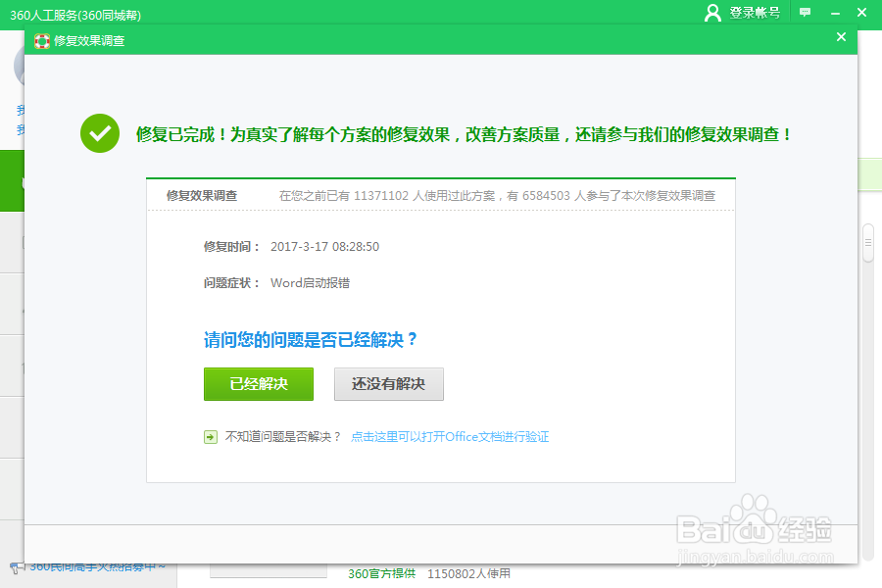Open the feedback speech-bubble icon in title bar

coord(805,12)
